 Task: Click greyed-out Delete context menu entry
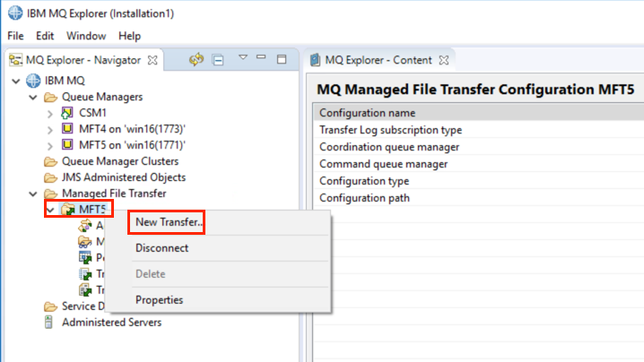pyautogui.click(x=151, y=274)
